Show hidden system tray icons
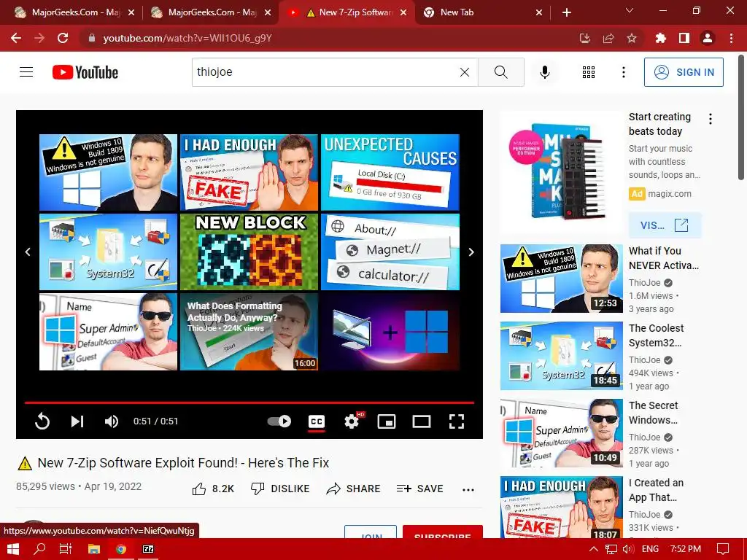This screenshot has height=560, width=747. coord(594,549)
